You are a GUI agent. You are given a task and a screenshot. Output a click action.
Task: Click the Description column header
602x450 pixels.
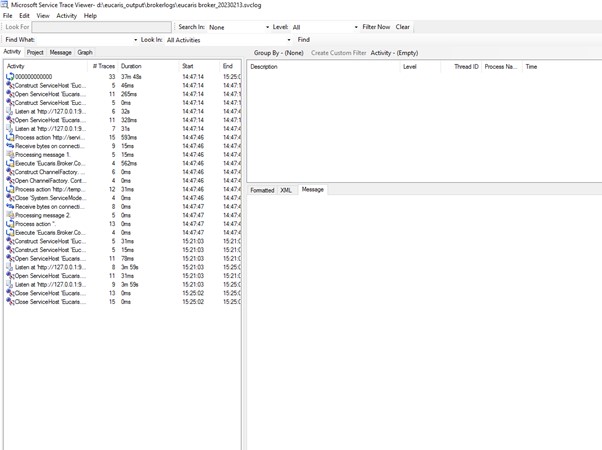tap(324, 66)
